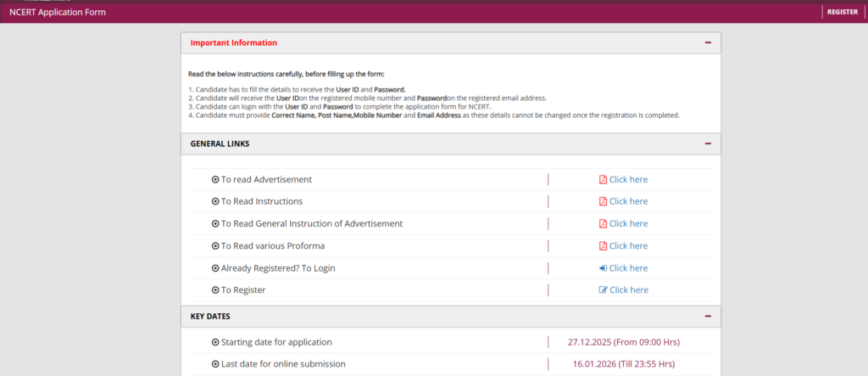The image size is (868, 376).
Task: Click To Read General Instruction of Advertisement label
Action: pos(312,223)
